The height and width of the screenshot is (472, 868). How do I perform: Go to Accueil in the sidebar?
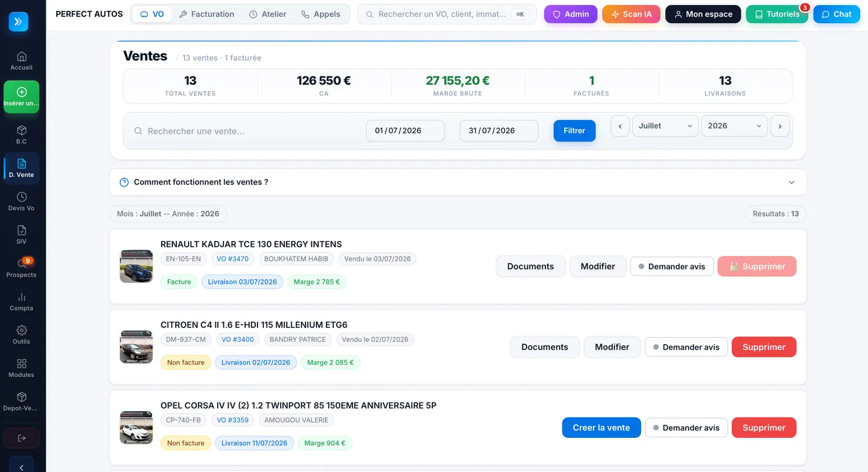tap(21, 61)
